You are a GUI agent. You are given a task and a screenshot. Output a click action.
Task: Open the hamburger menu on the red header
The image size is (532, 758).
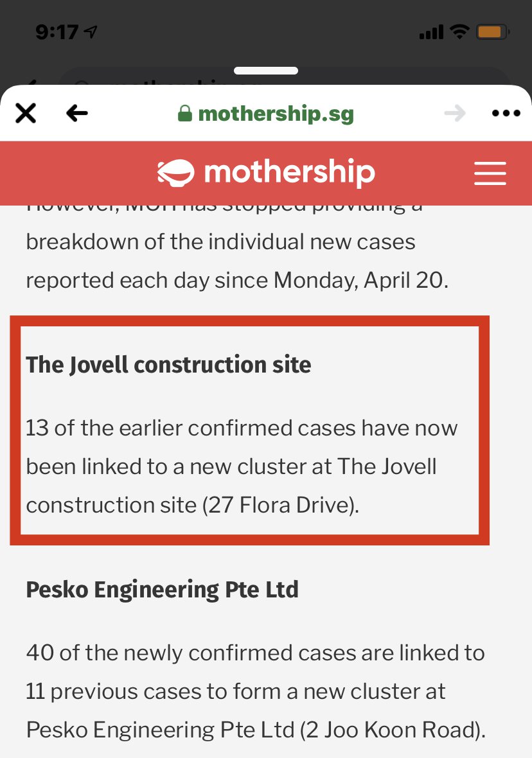pyautogui.click(x=490, y=173)
